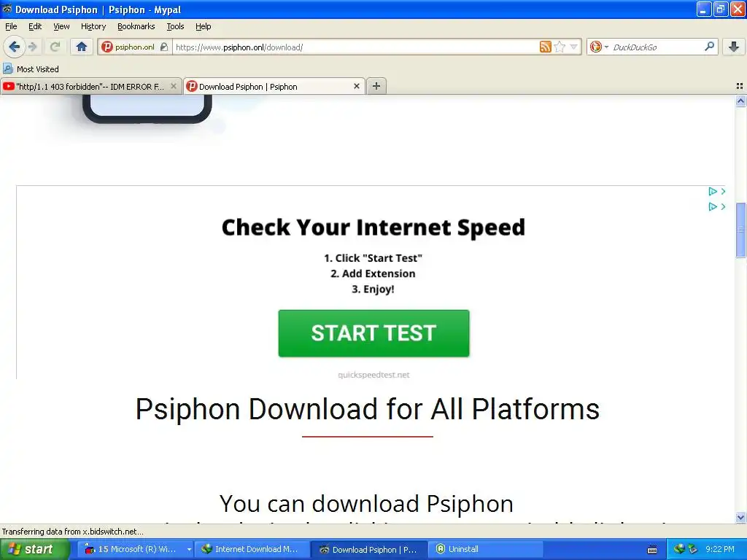The width and height of the screenshot is (747, 560).
Task: Click the green START TEST button
Action: pyautogui.click(x=373, y=333)
